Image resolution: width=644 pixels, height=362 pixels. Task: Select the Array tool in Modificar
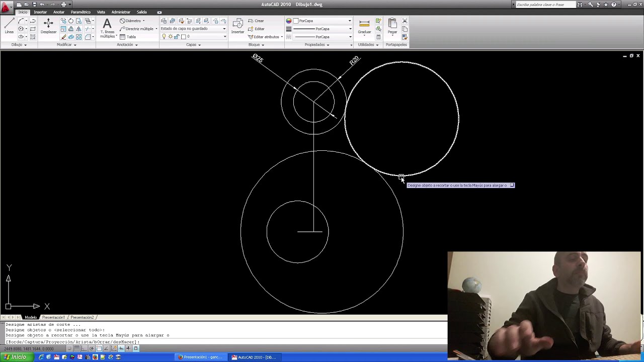click(x=78, y=37)
